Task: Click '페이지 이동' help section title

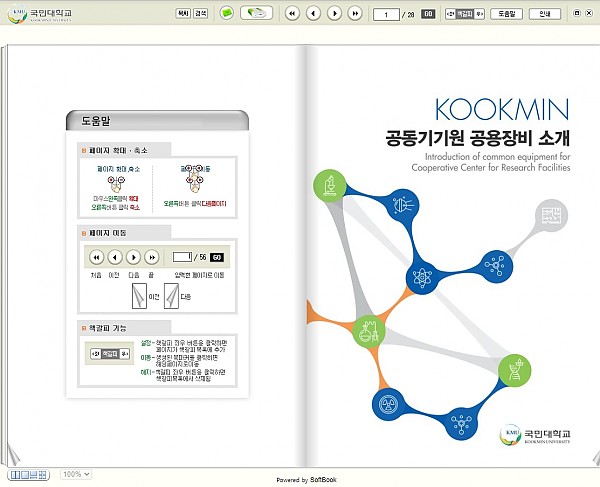Action: pos(108,233)
